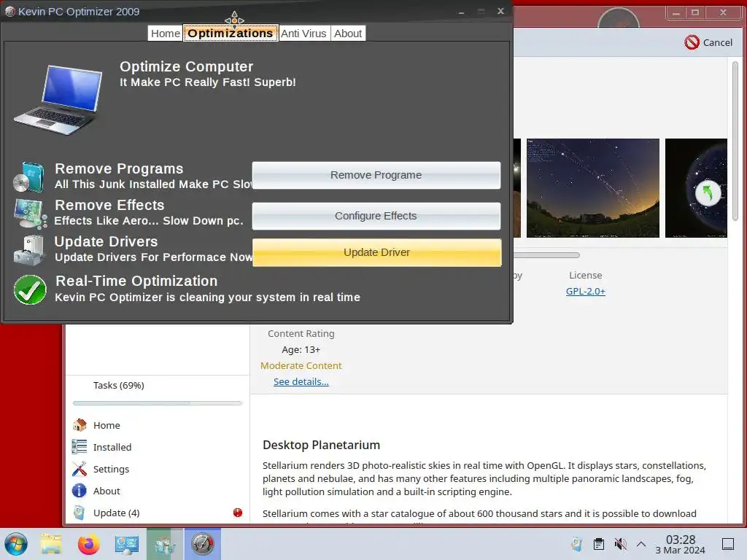Click the yellow Update Driver button
747x560 pixels.
(x=377, y=252)
